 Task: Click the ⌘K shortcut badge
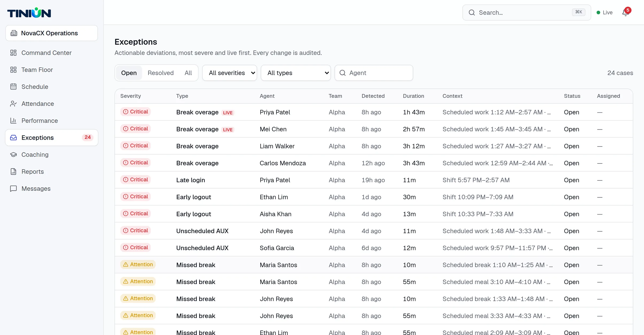pos(579,12)
